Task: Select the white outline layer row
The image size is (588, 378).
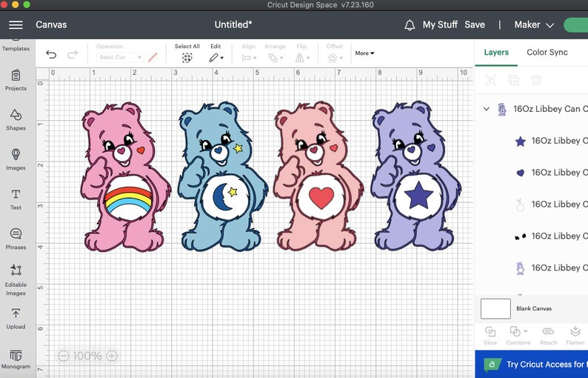Action: tap(532, 205)
